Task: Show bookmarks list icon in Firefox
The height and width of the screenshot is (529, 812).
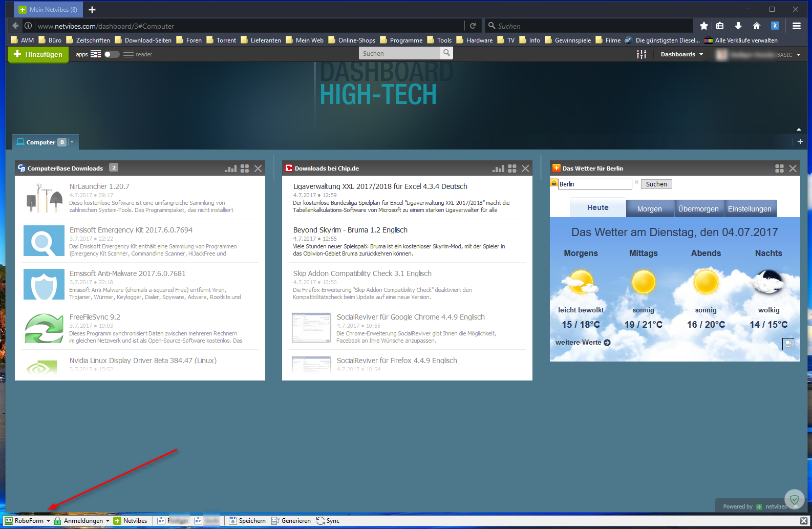Action: tap(720, 26)
